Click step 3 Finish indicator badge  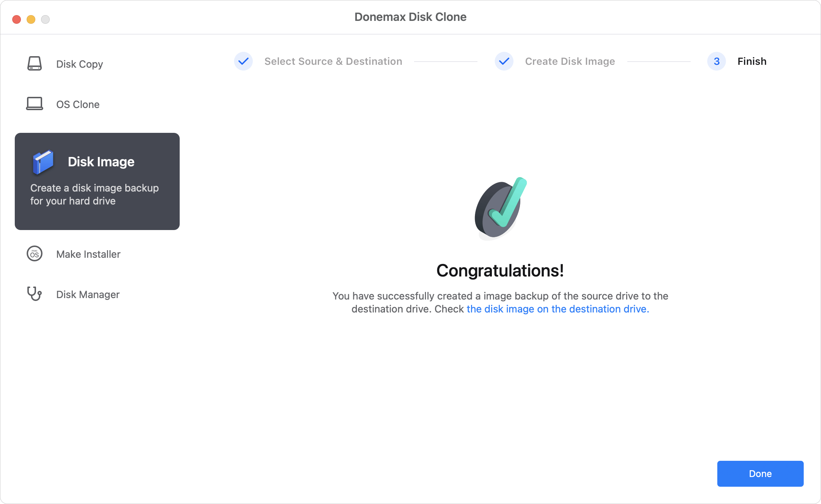(715, 61)
